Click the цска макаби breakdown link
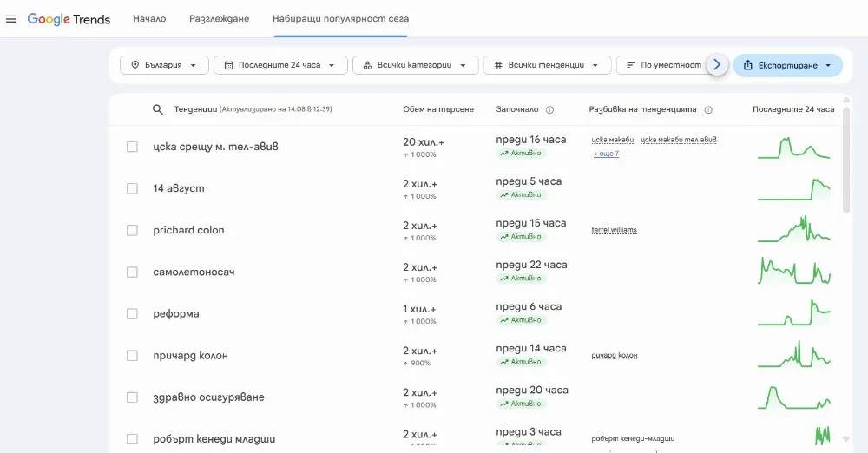 coord(612,140)
